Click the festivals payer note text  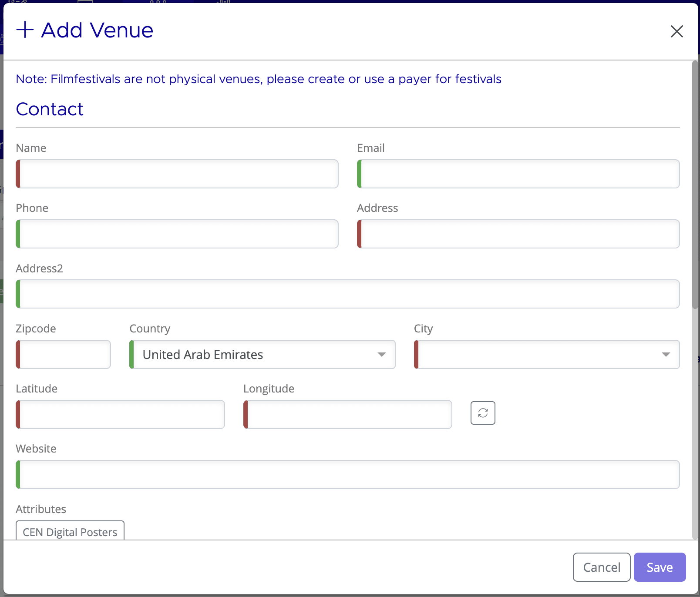pyautogui.click(x=258, y=79)
